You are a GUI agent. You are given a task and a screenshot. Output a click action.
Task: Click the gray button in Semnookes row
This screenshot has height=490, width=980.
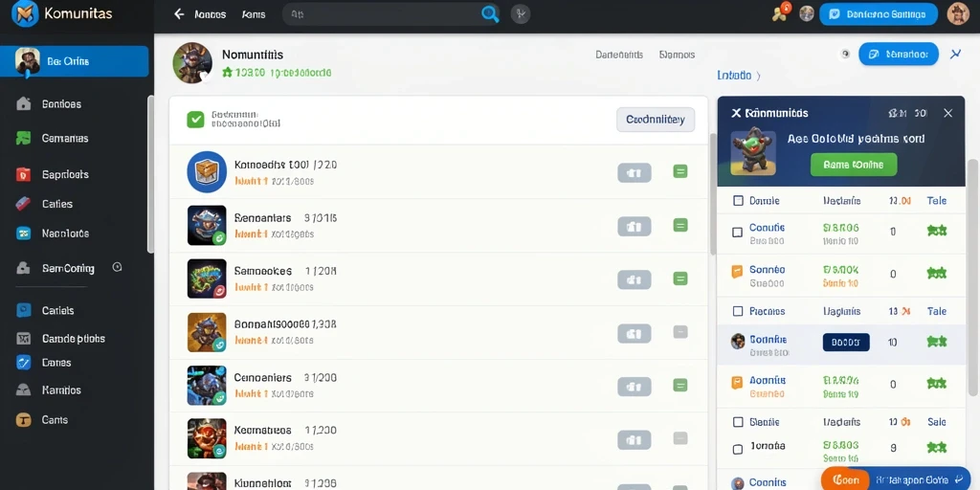pos(635,279)
